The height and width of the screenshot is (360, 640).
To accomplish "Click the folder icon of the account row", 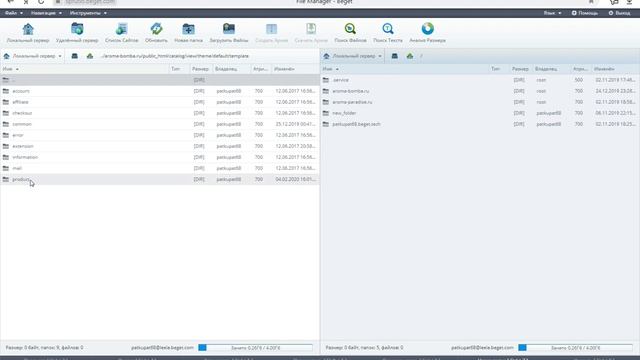I will [6, 91].
